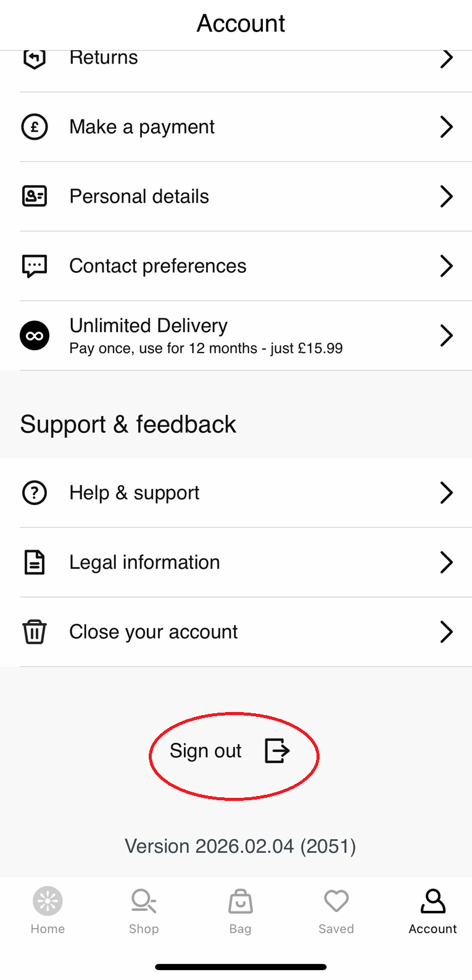Tap the Close your account trash icon
The height and width of the screenshot is (980, 472).
pos(35,632)
